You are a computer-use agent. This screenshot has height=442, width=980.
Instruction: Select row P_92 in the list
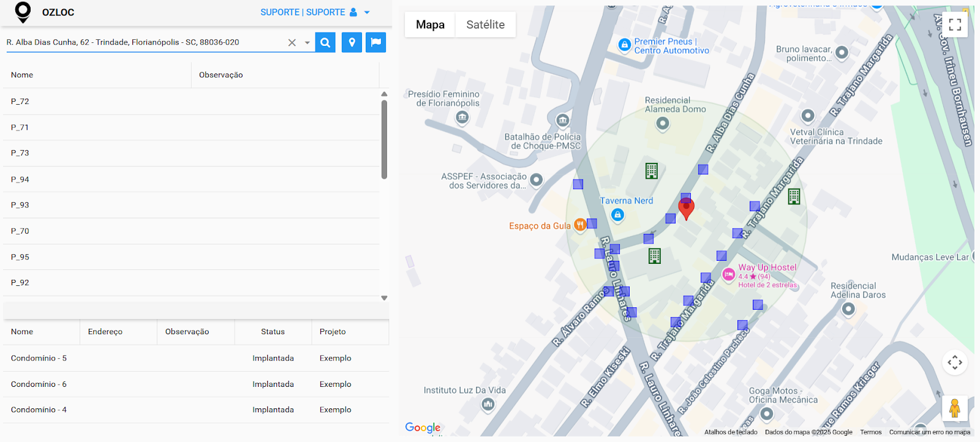(x=191, y=283)
